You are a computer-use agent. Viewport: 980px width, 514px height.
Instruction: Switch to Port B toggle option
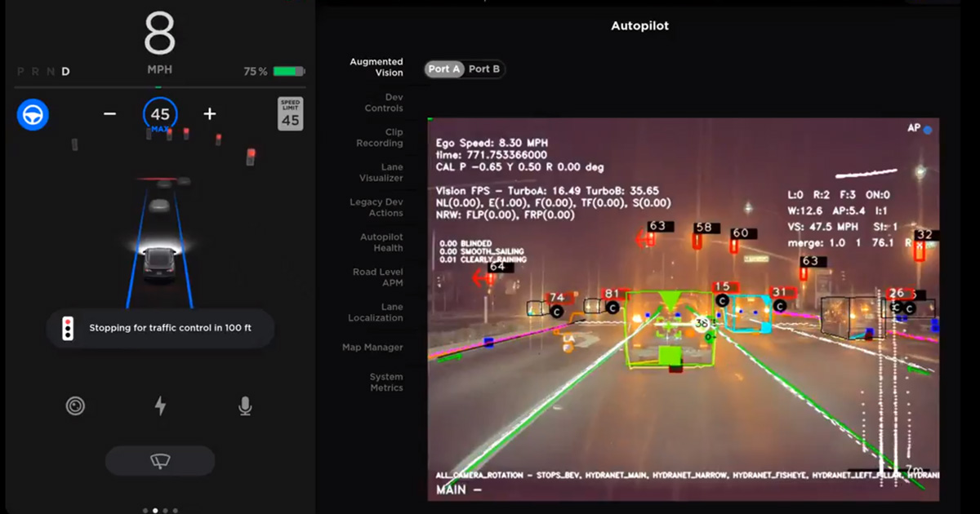pyautogui.click(x=484, y=69)
